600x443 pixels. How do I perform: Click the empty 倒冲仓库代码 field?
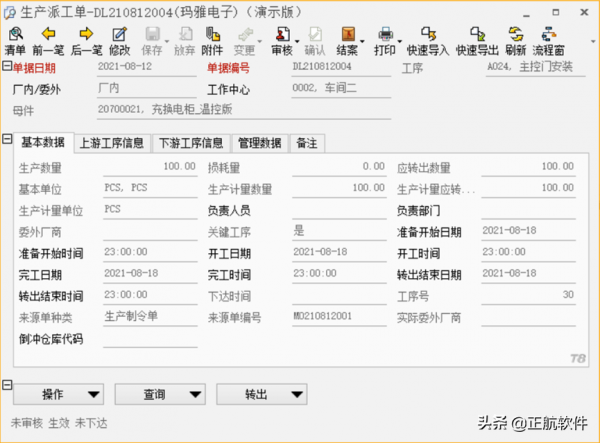pos(150,339)
